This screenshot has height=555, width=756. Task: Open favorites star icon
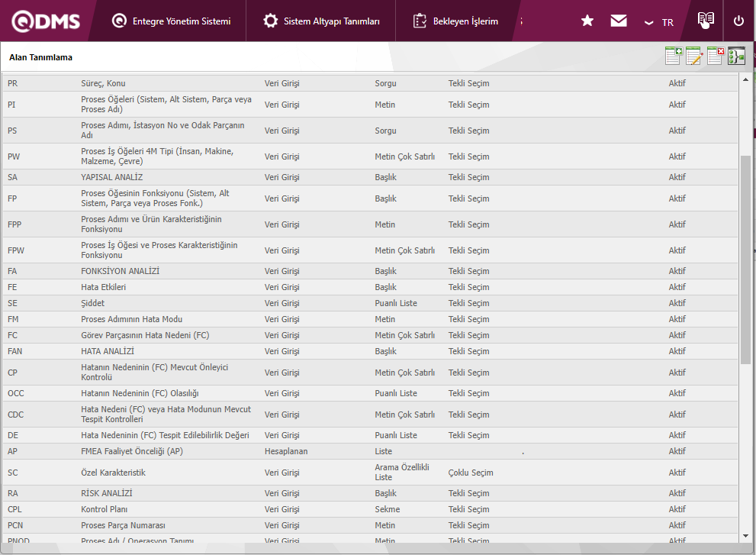coord(587,21)
